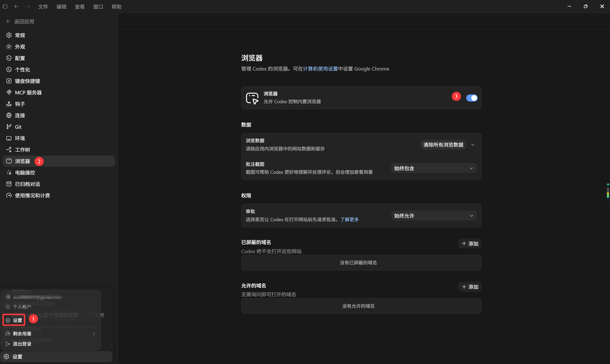Open 使用情况和计费 settings page
Viewport: 610px width, 364px height.
(x=59, y=195)
